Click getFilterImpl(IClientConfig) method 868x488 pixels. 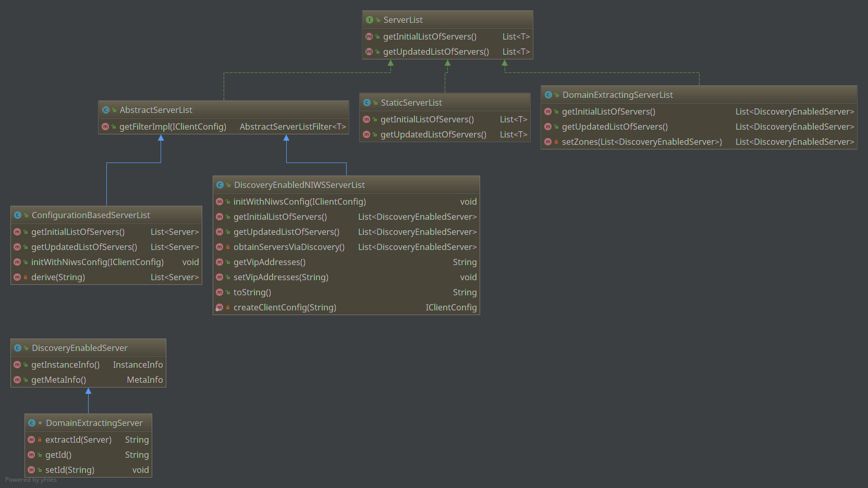click(x=173, y=127)
